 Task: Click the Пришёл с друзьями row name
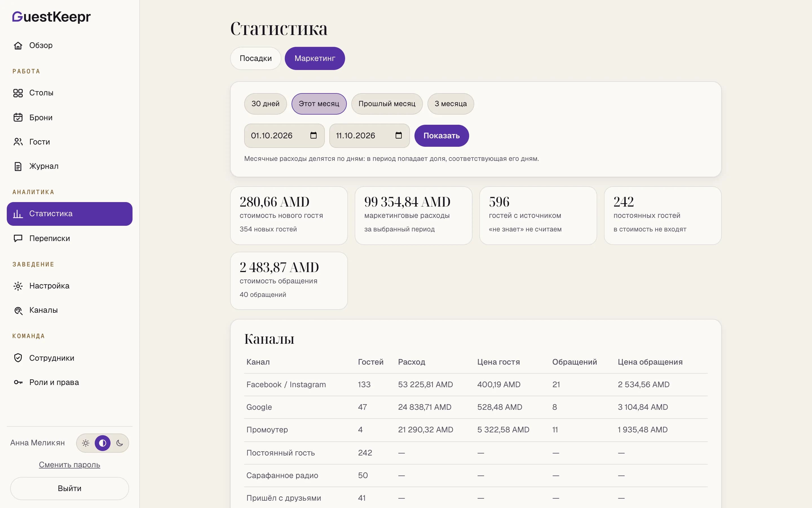point(284,498)
